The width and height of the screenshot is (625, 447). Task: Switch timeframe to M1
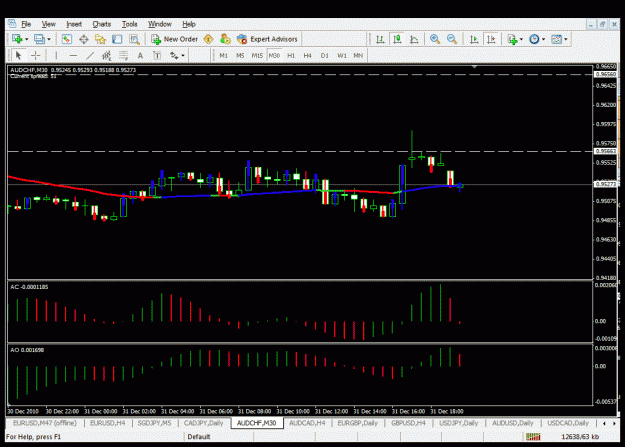click(x=223, y=55)
